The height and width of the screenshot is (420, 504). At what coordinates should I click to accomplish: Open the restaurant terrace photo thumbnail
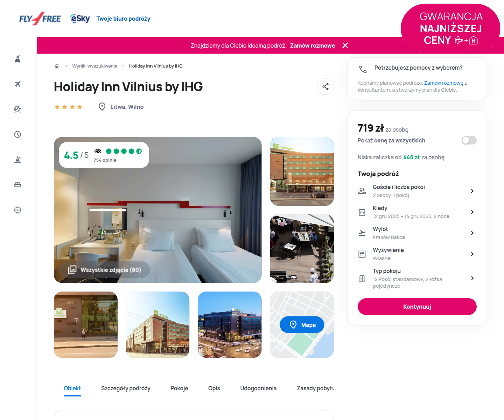(x=302, y=248)
